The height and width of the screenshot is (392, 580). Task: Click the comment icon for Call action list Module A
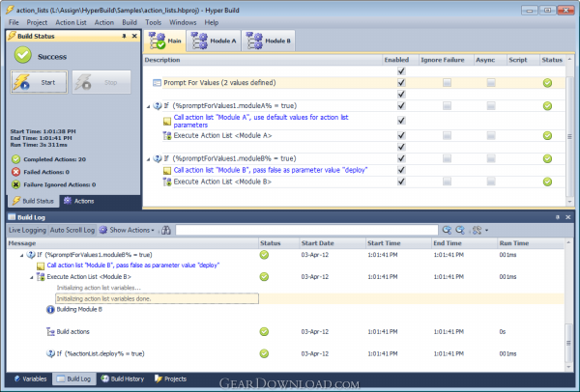(x=167, y=121)
